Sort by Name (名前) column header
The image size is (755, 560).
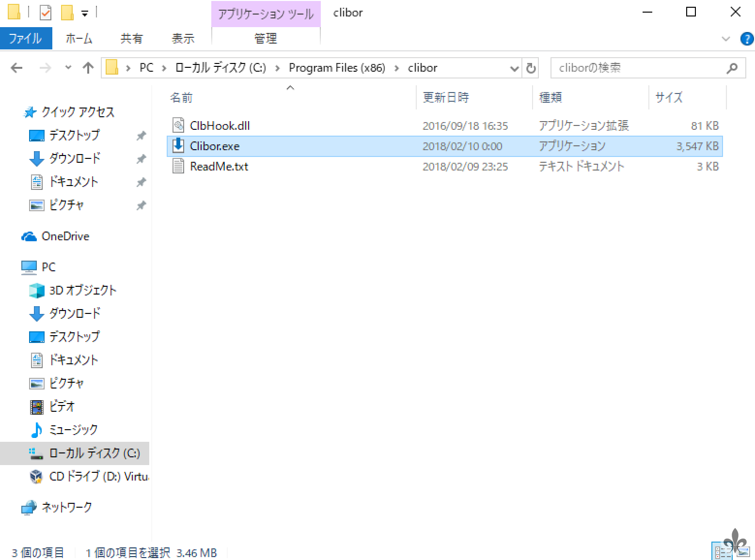coord(290,97)
